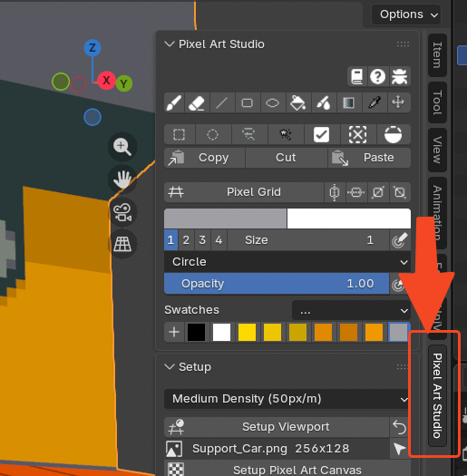Pick the paint bucket fill tool

coord(297,103)
